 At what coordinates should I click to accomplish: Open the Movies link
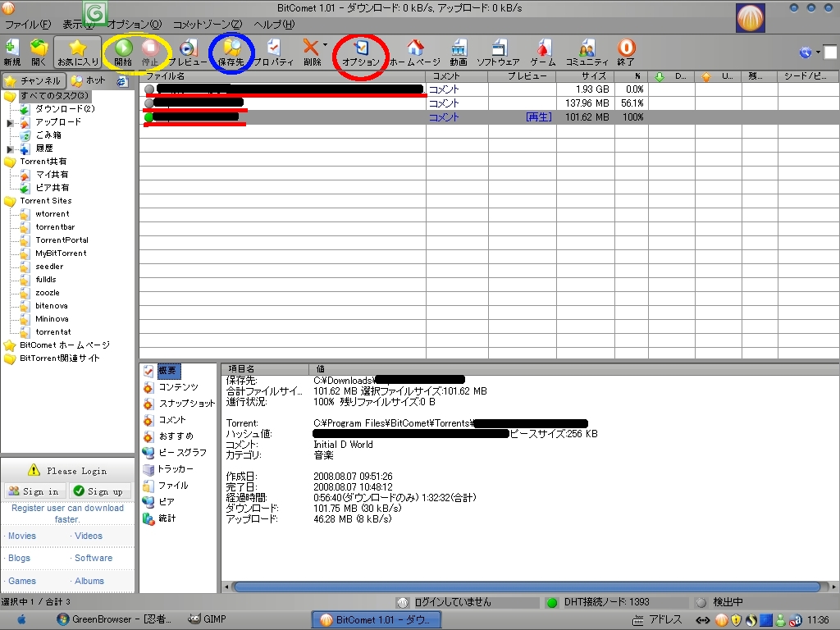pyautogui.click(x=22, y=536)
